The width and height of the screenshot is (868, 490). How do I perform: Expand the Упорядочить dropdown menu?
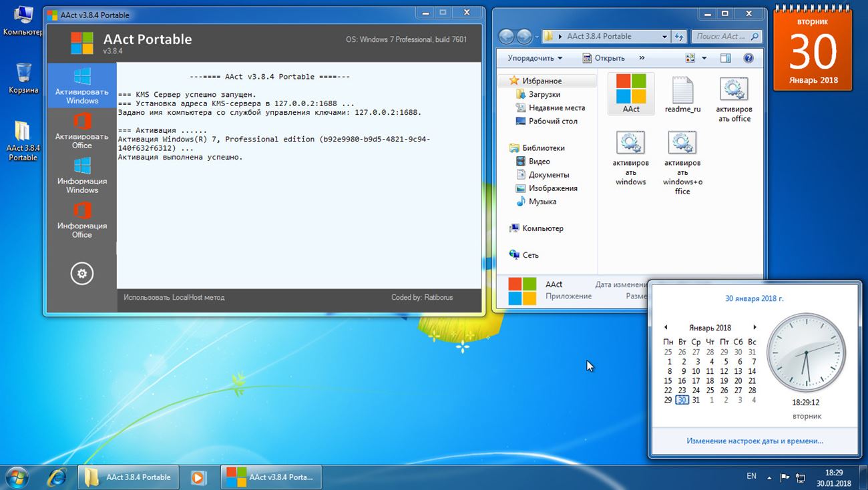pyautogui.click(x=535, y=58)
